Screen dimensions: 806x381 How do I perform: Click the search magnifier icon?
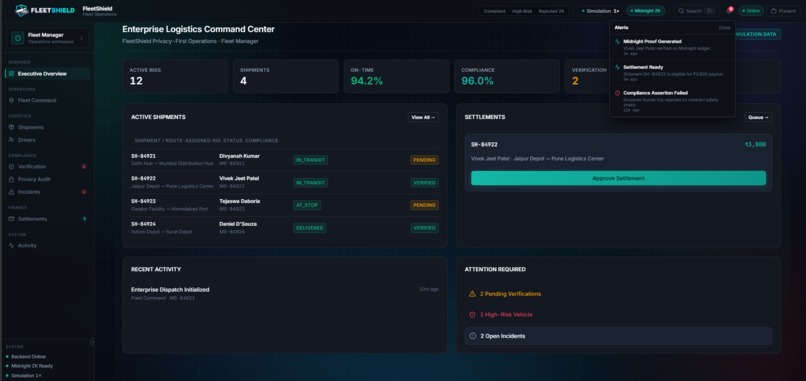[x=681, y=11]
